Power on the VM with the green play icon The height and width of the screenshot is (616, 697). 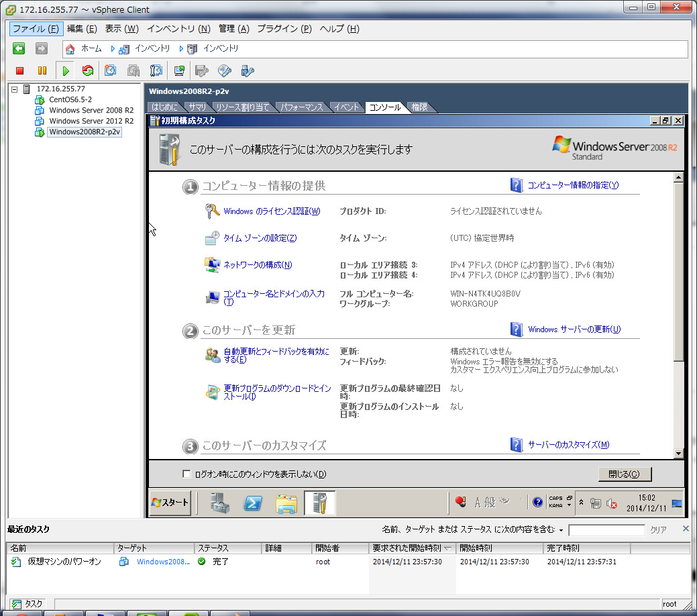pos(66,70)
